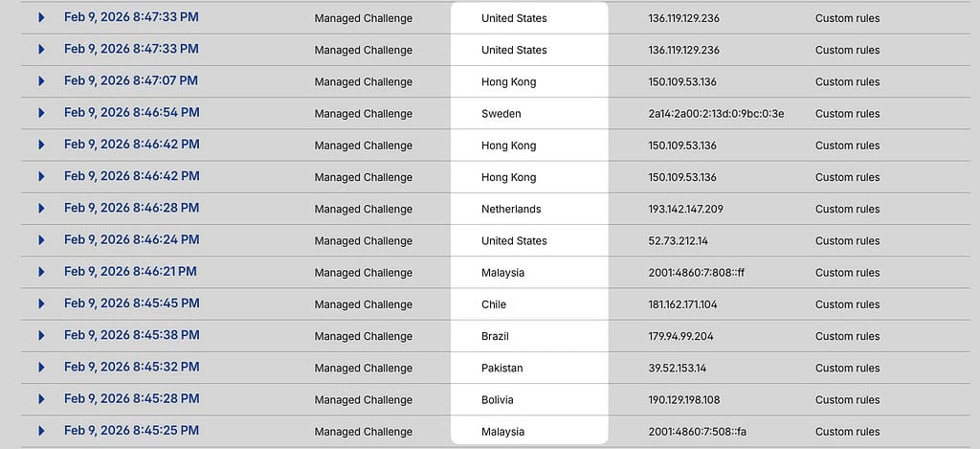Expand the 8:47:07 PM event row arrow
Viewport: 980px width, 449px height.
click(41, 81)
